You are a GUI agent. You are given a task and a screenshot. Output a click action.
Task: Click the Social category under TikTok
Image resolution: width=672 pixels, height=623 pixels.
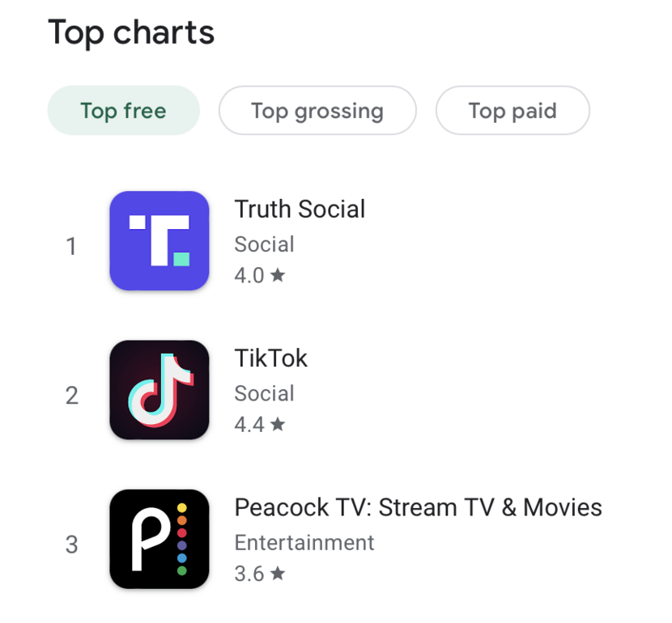coord(264,393)
